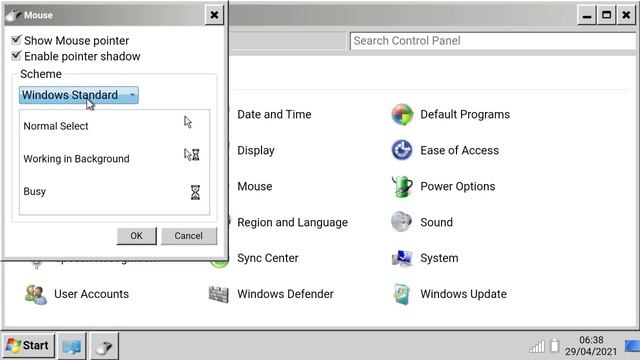This screenshot has width=640, height=360.
Task: Open Date and Time in Control Panel
Action: coord(274,114)
